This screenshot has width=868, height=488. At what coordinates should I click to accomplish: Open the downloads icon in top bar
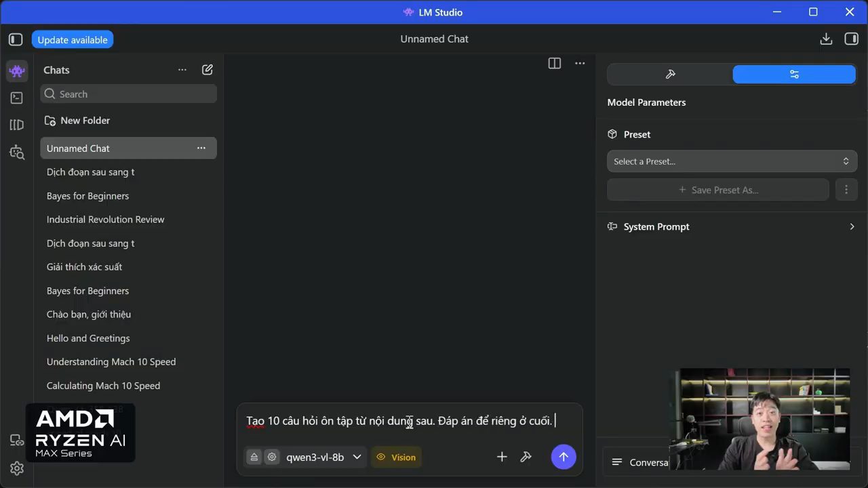[x=826, y=39]
